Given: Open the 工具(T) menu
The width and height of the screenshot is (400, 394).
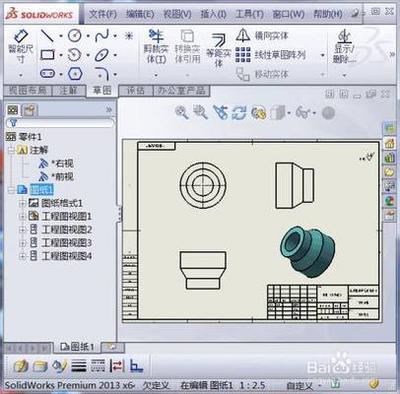Looking at the screenshot, I should tap(249, 14).
